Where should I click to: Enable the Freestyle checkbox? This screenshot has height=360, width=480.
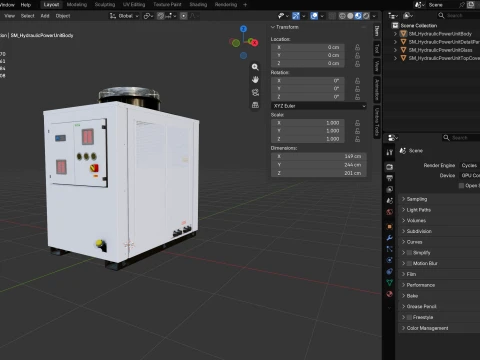(409, 317)
